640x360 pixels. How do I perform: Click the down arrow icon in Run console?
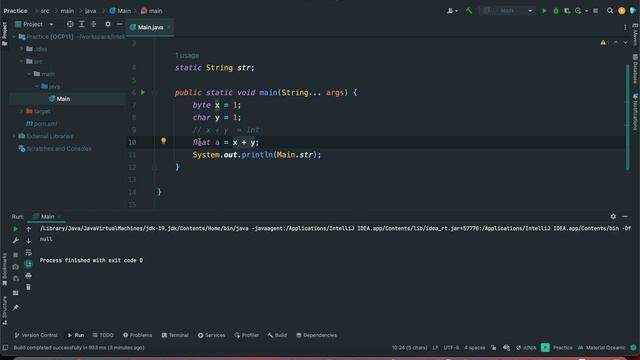click(28, 241)
